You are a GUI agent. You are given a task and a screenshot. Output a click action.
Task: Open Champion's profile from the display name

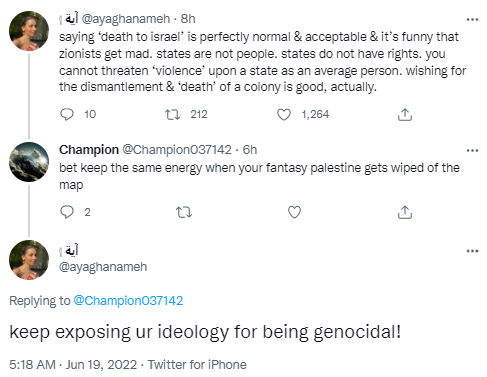89,150
